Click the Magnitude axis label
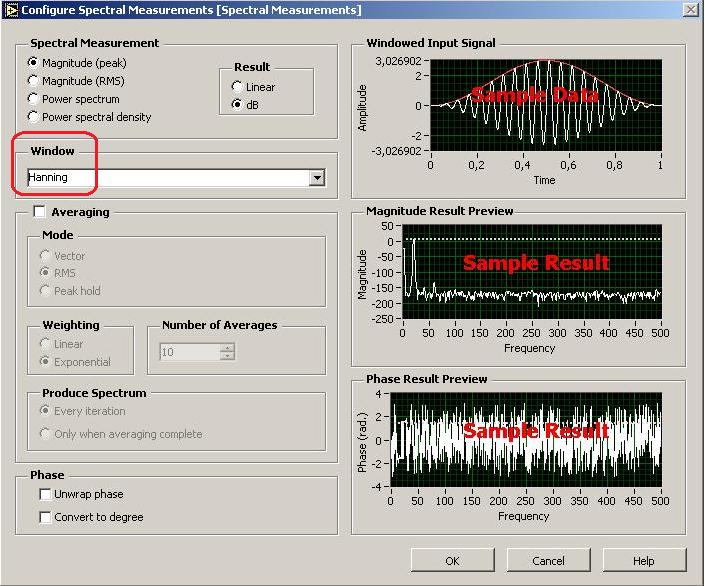Viewport: 705px width, 586px height. 362,274
